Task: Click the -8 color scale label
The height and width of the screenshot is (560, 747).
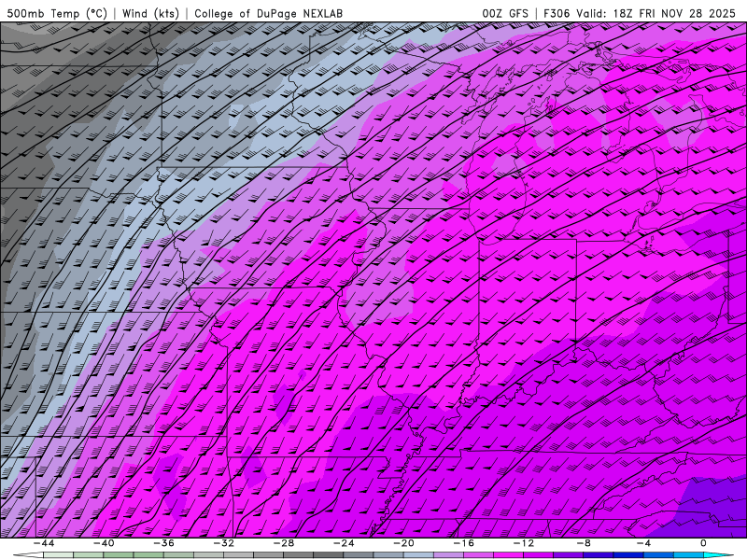Action: pos(585,543)
